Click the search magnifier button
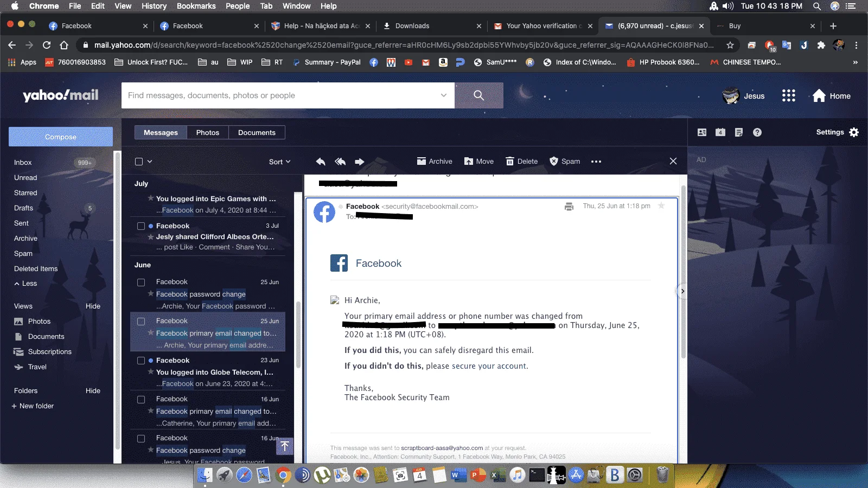This screenshot has width=868, height=488. (x=478, y=95)
